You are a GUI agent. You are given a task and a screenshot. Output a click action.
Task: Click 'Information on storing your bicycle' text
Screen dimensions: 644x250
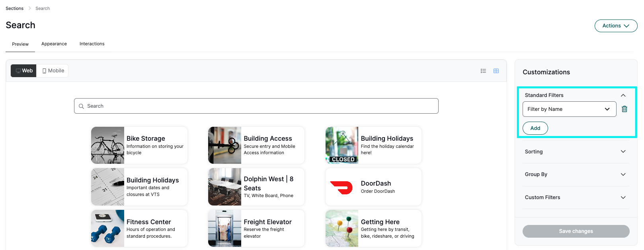(155, 149)
